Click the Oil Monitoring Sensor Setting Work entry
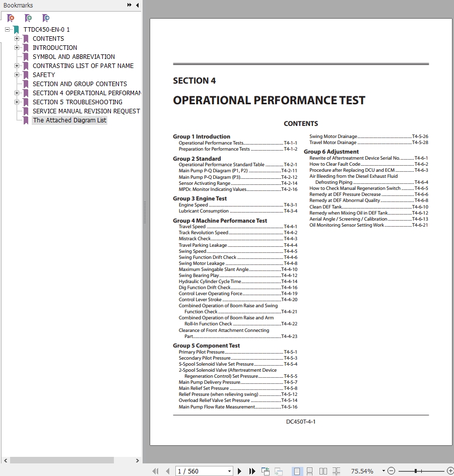Image resolution: width=454 pixels, height=476 pixels. tap(369, 225)
